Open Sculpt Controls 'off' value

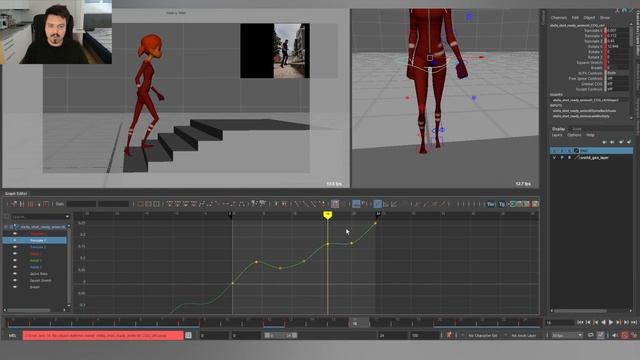[x=617, y=89]
